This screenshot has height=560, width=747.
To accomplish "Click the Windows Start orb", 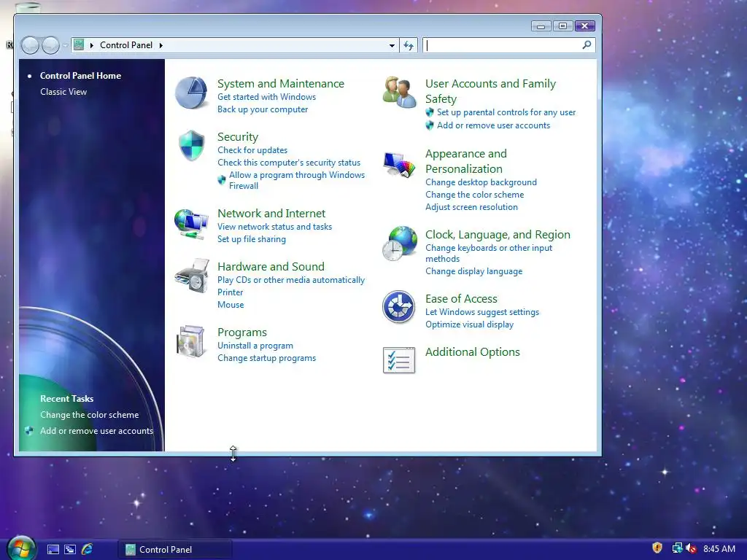I will tap(21, 548).
